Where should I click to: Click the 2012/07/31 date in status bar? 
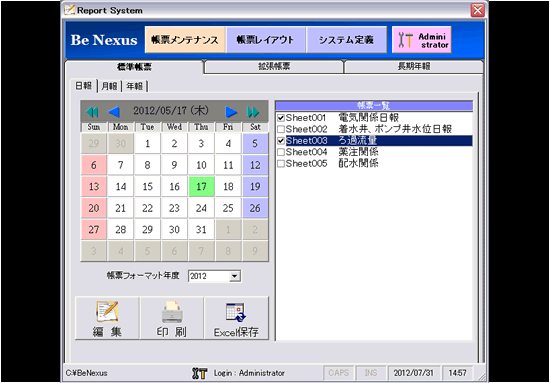pos(414,373)
